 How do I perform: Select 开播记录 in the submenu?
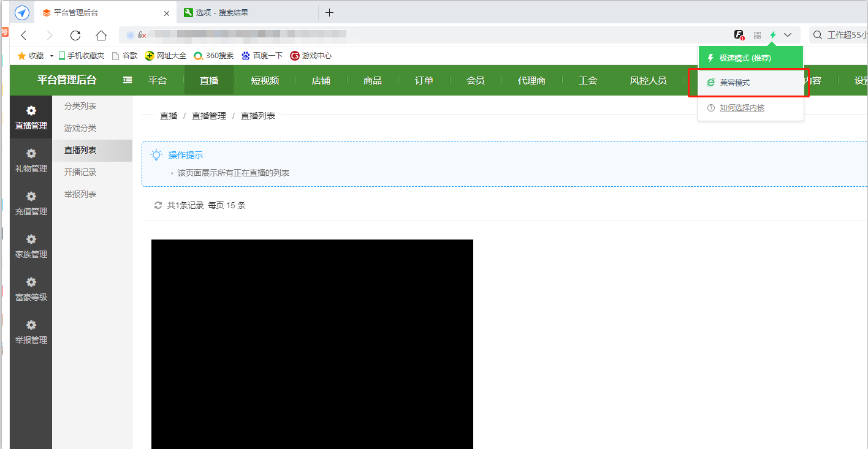pos(80,172)
